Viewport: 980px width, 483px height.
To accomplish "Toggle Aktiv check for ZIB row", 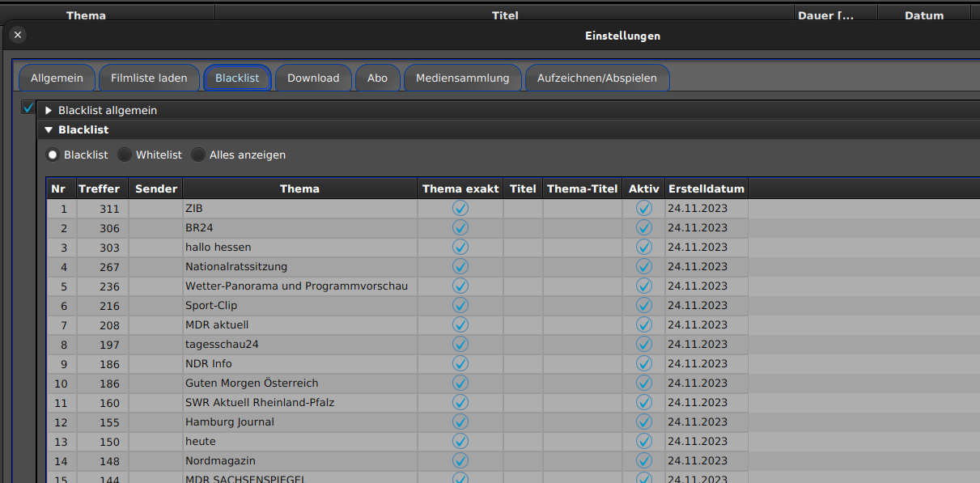I will click(x=644, y=208).
